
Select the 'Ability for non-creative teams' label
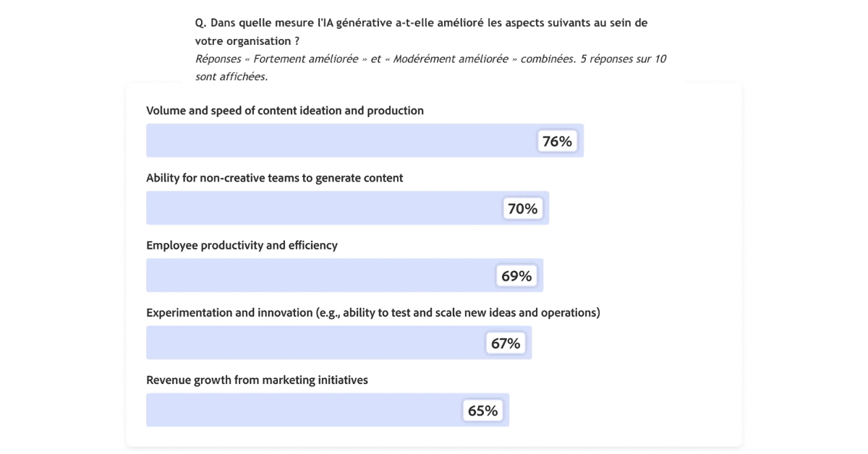pos(275,178)
